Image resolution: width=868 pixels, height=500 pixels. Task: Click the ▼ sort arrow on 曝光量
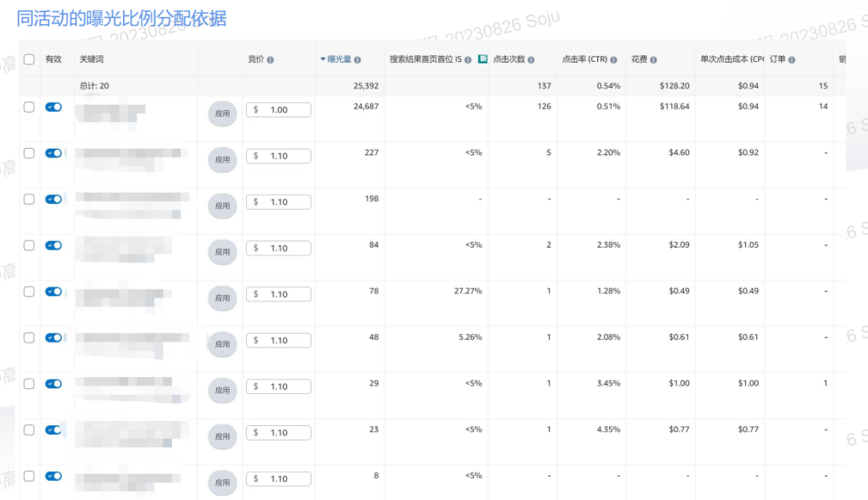click(x=325, y=59)
